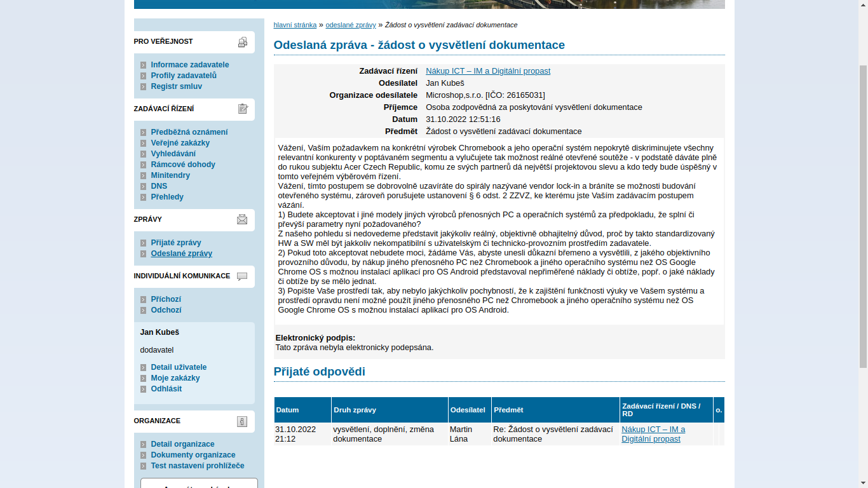Click arrow bullet beside Informace zadavatele
The width and height of the screenshot is (868, 488).
[144, 65]
